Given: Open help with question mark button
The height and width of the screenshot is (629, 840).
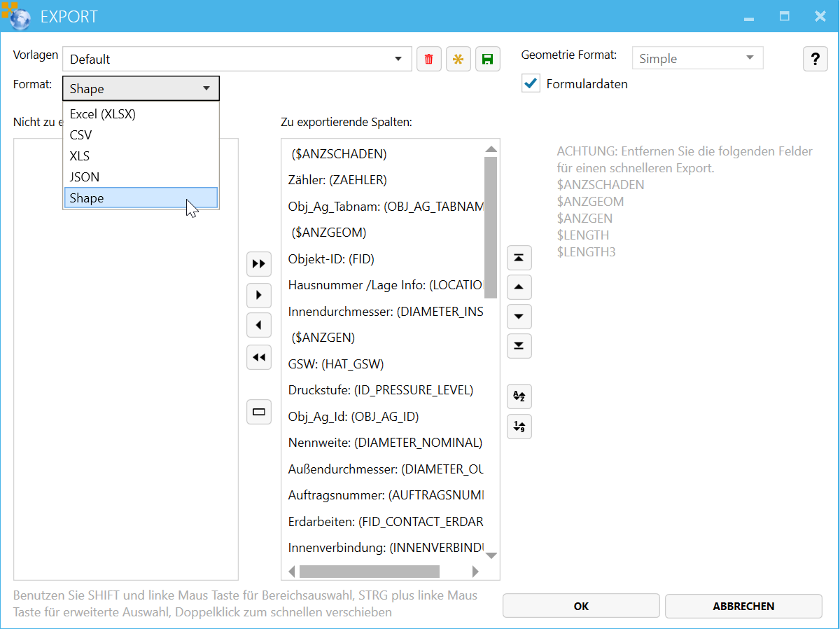Looking at the screenshot, I should [815, 60].
